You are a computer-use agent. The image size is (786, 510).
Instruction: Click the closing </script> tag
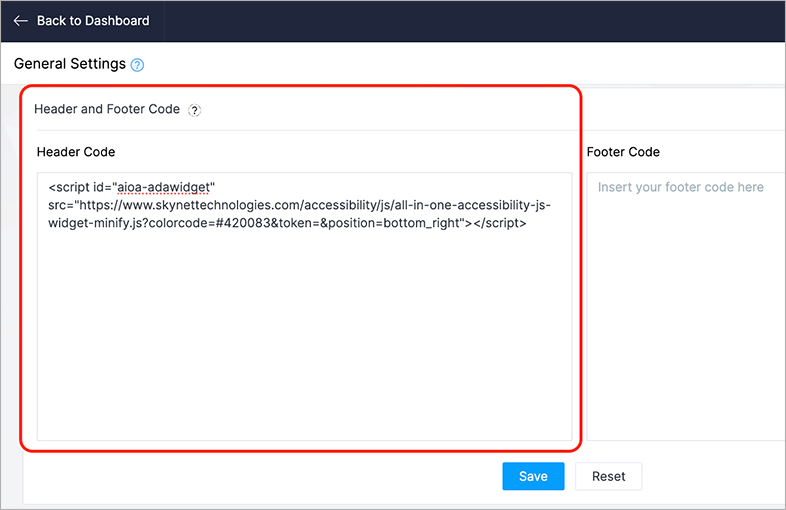point(499,224)
